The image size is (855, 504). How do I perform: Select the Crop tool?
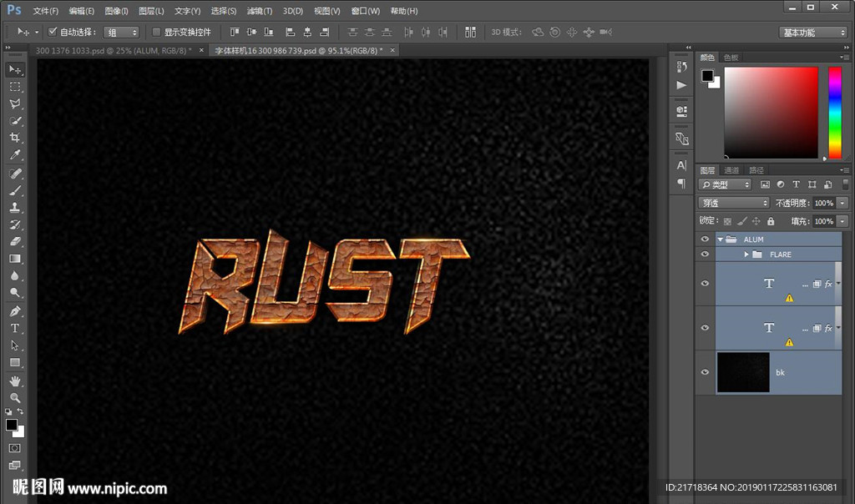tap(15, 138)
